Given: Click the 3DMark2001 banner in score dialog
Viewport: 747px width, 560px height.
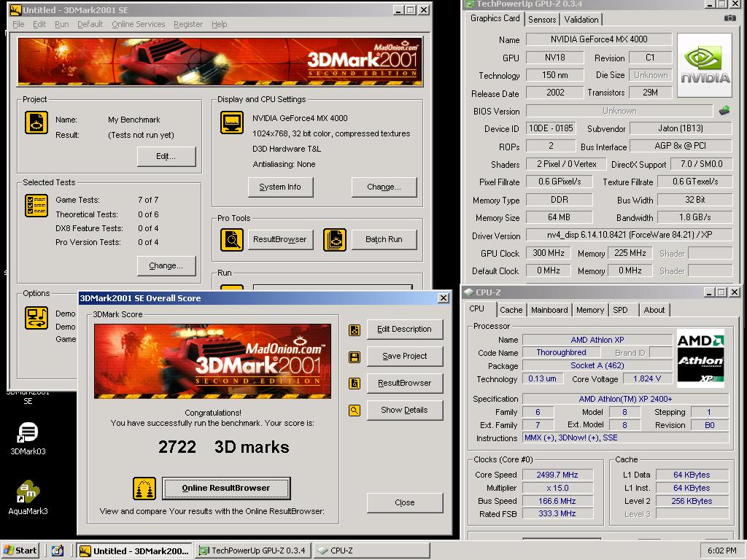Looking at the screenshot, I should tap(212, 361).
